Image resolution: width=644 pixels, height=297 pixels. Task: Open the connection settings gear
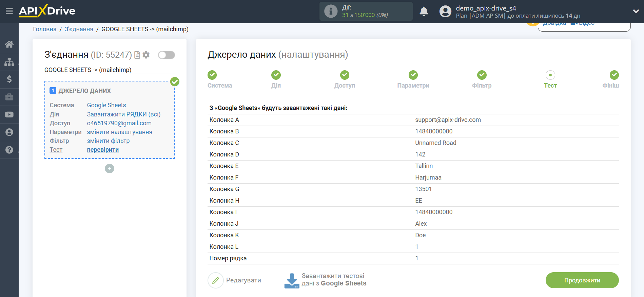tap(146, 55)
